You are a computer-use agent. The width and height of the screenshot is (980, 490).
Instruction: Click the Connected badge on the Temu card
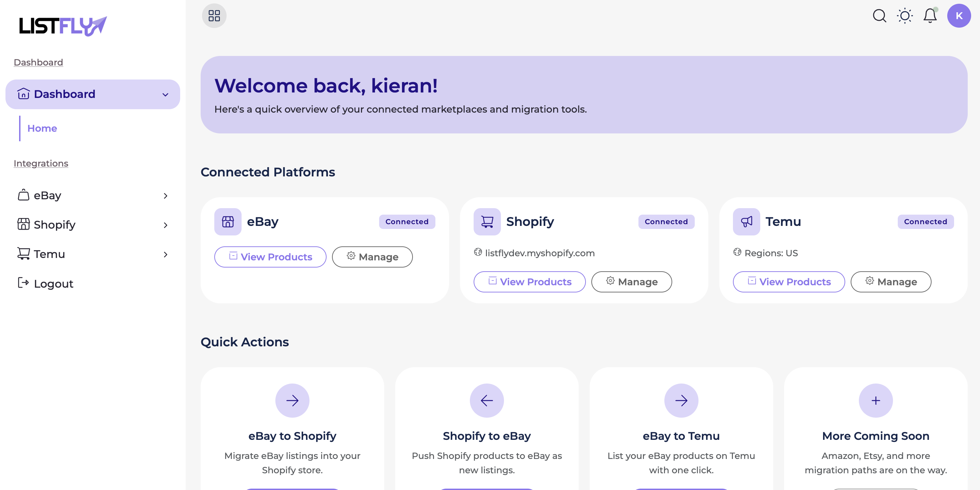[x=925, y=221]
